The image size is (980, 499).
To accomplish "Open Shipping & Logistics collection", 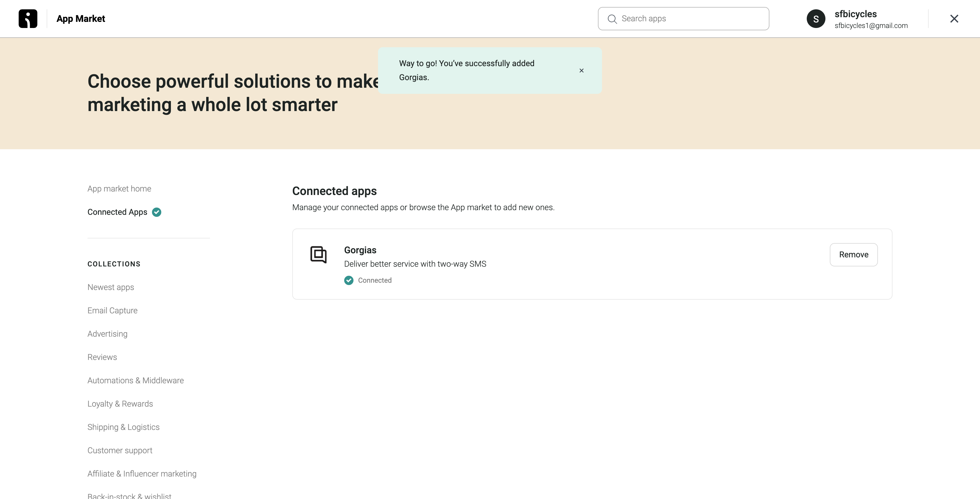I will pos(123,427).
